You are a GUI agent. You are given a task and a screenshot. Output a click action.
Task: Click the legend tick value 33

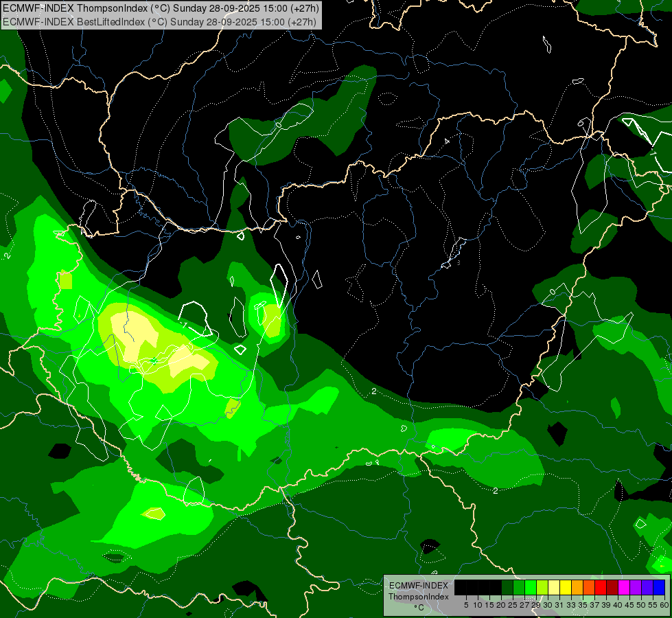click(571, 605)
